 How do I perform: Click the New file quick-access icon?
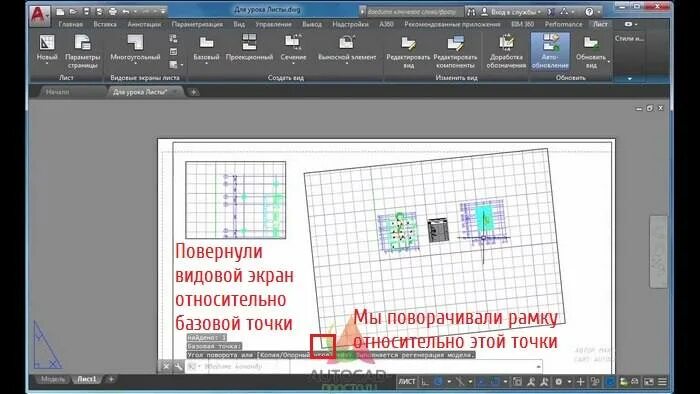[60, 12]
